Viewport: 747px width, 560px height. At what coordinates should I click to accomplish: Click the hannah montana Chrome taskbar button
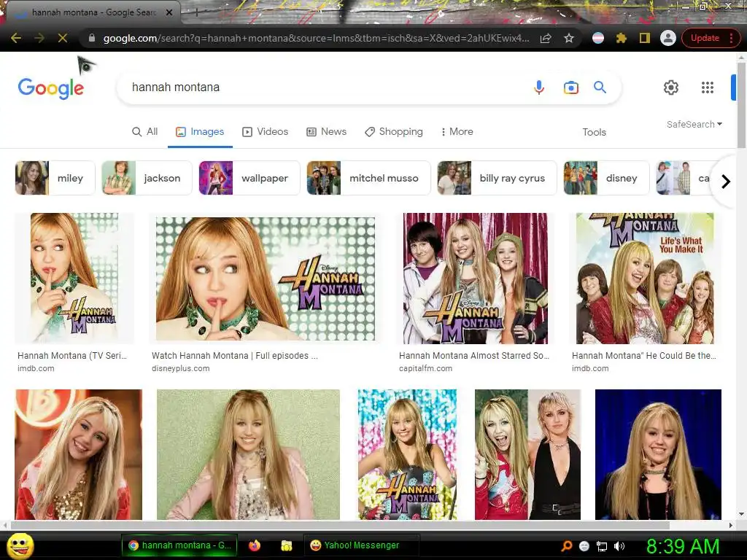(180, 545)
